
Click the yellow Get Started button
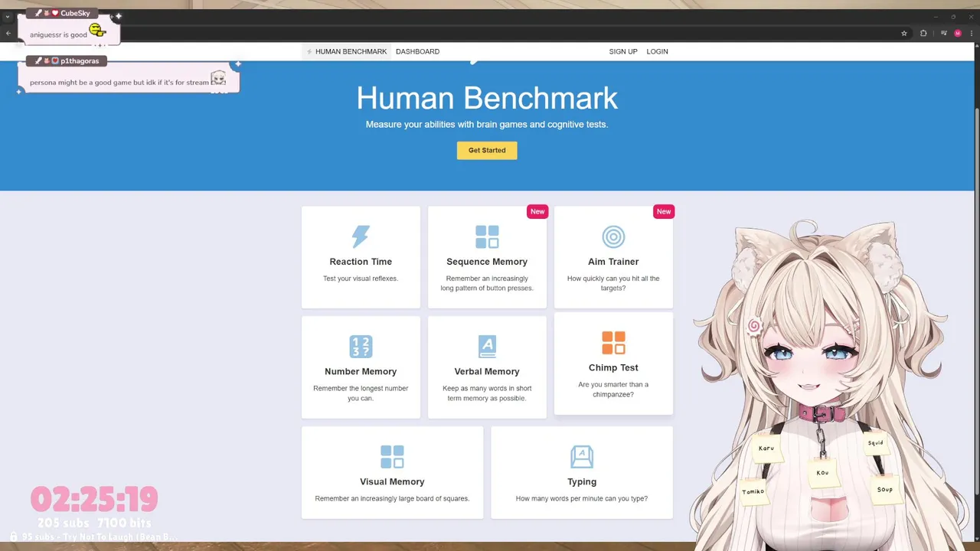point(487,150)
